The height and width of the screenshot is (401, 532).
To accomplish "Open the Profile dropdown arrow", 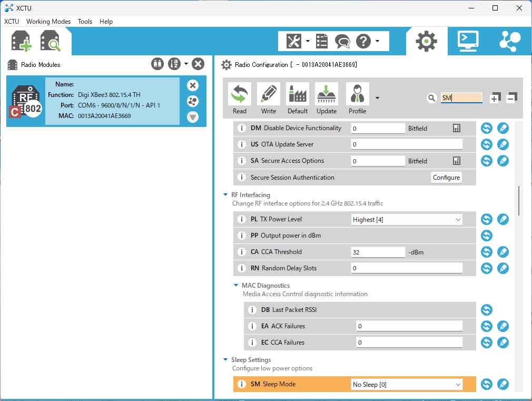I will (377, 98).
